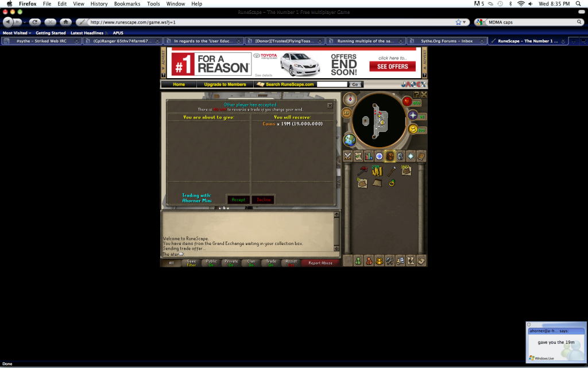Click the XP counter button

pyautogui.click(x=346, y=113)
